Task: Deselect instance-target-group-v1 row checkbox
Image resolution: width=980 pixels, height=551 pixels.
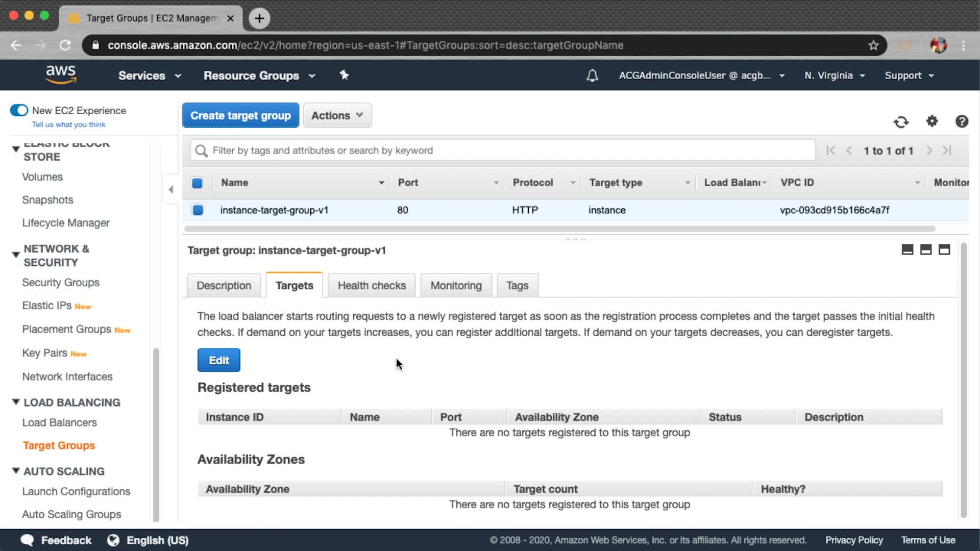Action: tap(198, 210)
